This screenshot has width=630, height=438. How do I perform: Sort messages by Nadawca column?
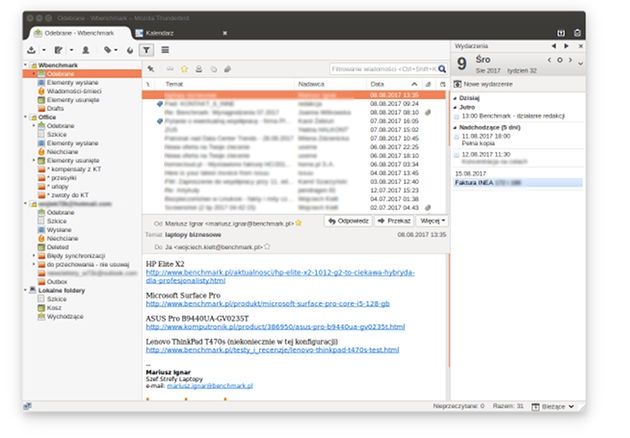click(x=311, y=84)
